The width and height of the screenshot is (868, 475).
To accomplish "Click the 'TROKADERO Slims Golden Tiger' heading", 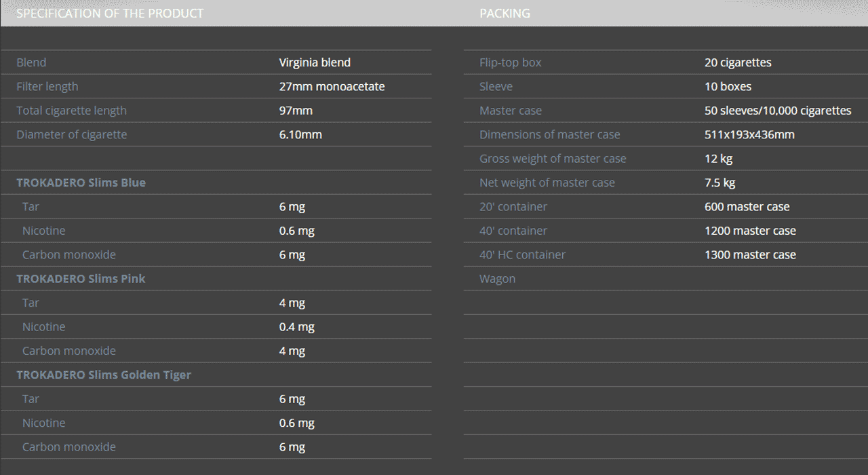I will [x=104, y=375].
